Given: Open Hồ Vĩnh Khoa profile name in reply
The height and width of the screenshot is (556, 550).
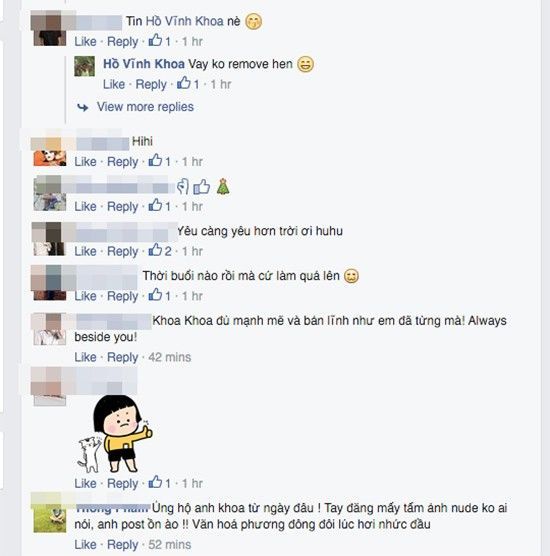Looking at the screenshot, I should (x=144, y=64).
